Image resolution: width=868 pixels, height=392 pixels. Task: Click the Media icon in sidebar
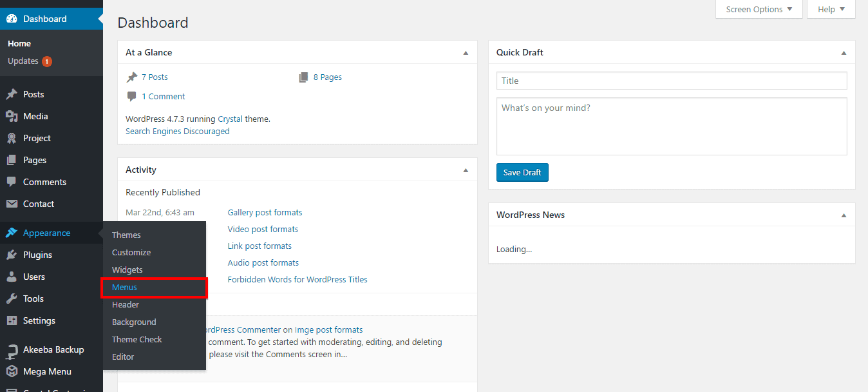(12, 116)
